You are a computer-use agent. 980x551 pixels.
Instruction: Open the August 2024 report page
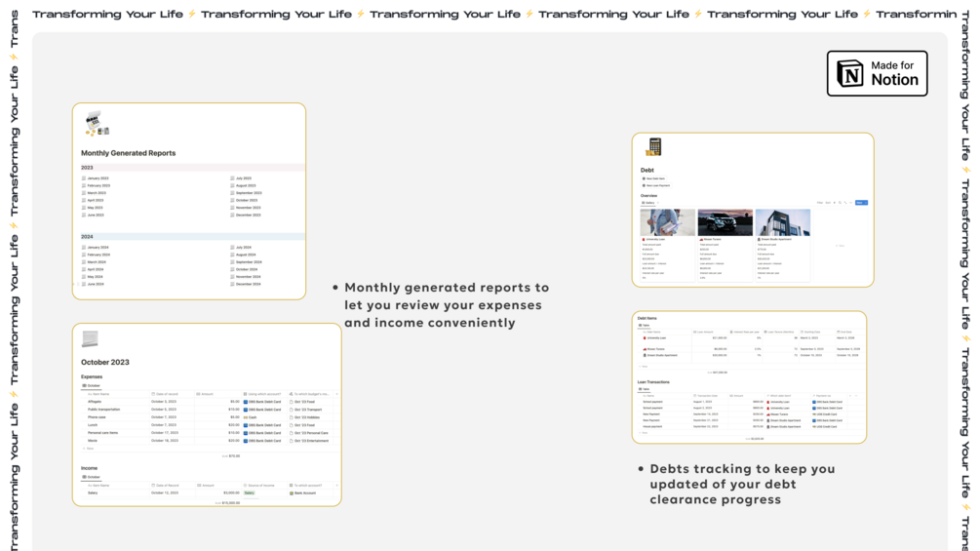tap(243, 255)
